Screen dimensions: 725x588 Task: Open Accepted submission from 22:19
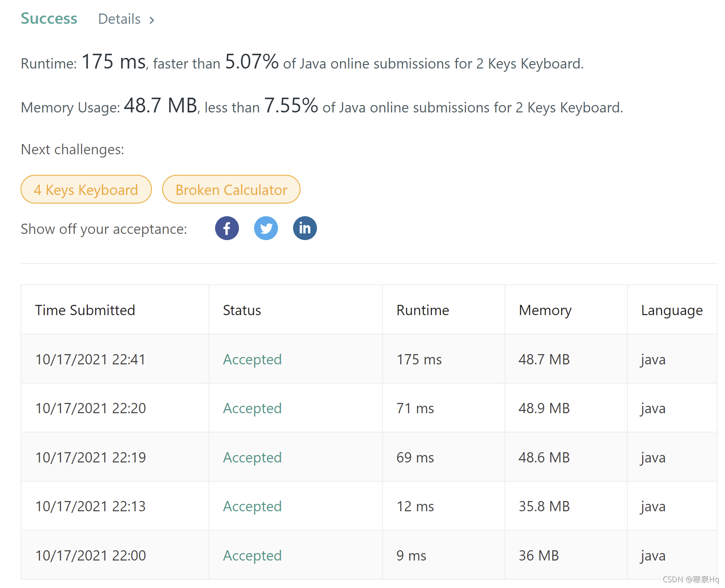[252, 458]
